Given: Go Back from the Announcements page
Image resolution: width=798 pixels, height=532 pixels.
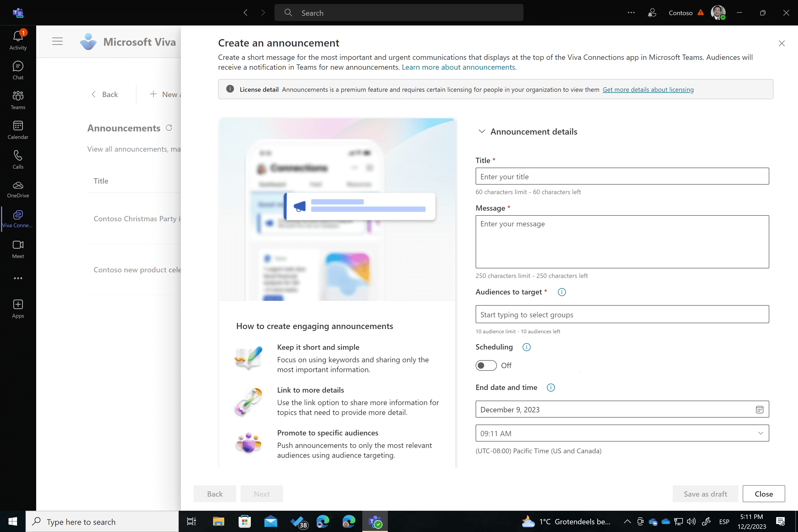Looking at the screenshot, I should coord(105,94).
